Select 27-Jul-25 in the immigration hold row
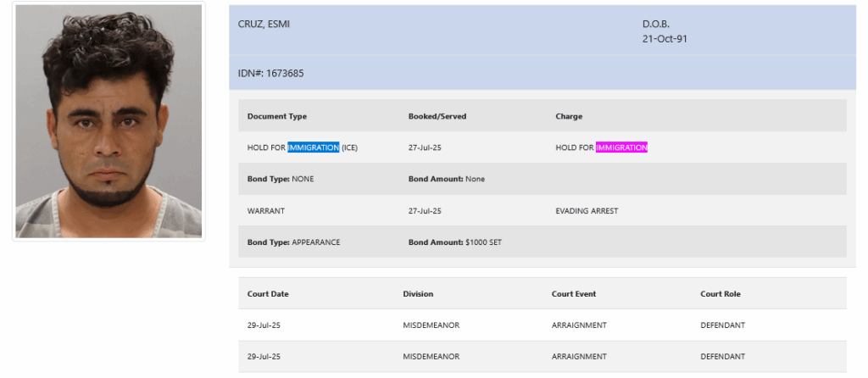Screen dimensions: 868x378 (425, 147)
